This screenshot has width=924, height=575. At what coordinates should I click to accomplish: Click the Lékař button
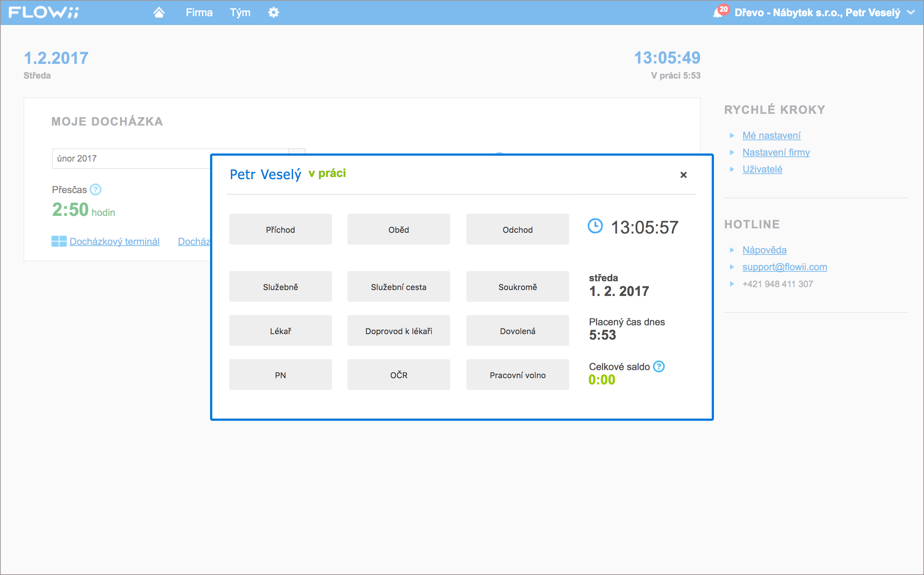[280, 331]
